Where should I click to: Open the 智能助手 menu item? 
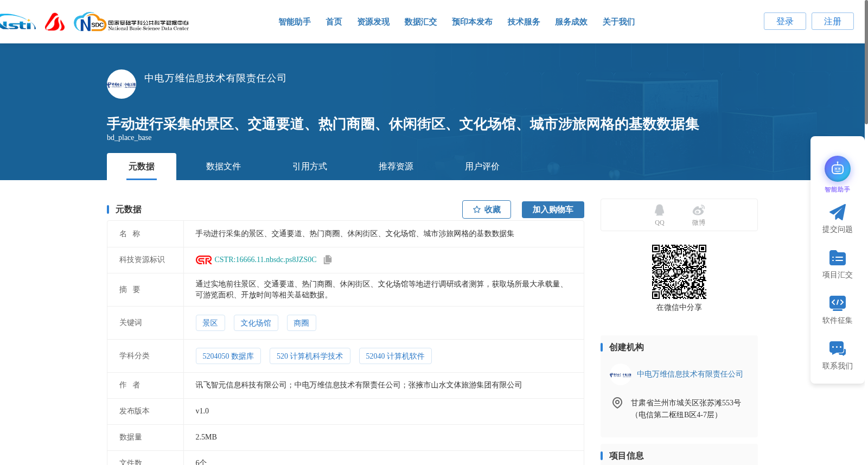pos(295,22)
